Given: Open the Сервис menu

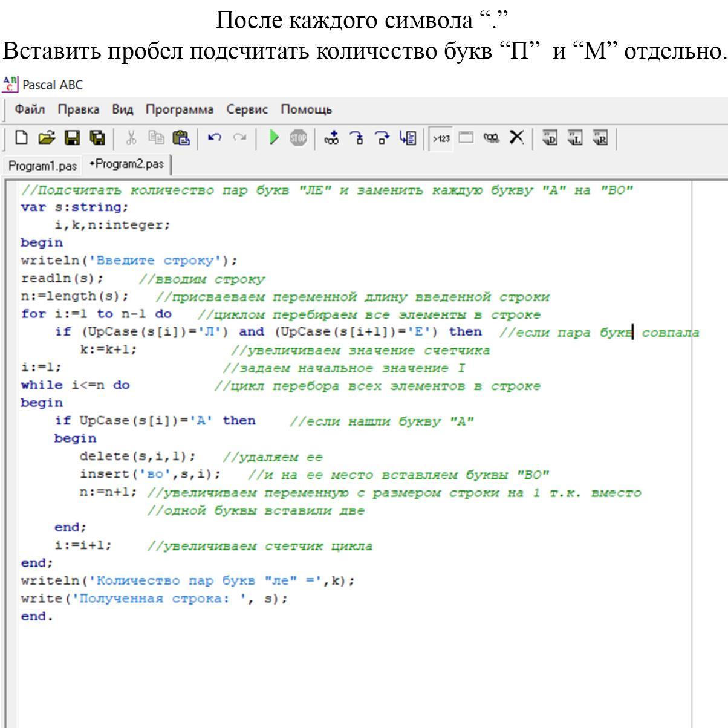Looking at the screenshot, I should 247,109.
